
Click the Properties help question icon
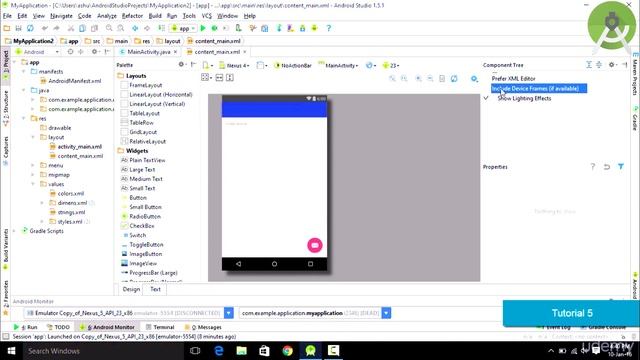[x=593, y=167]
